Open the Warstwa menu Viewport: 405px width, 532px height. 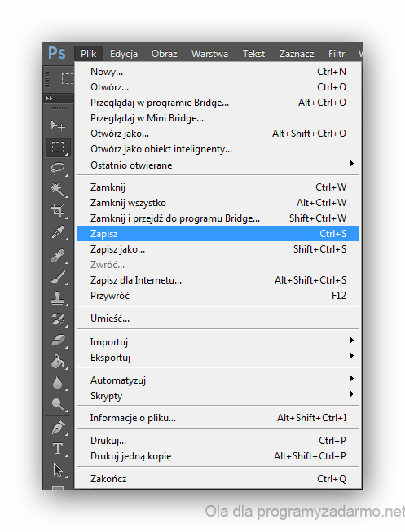tap(209, 54)
